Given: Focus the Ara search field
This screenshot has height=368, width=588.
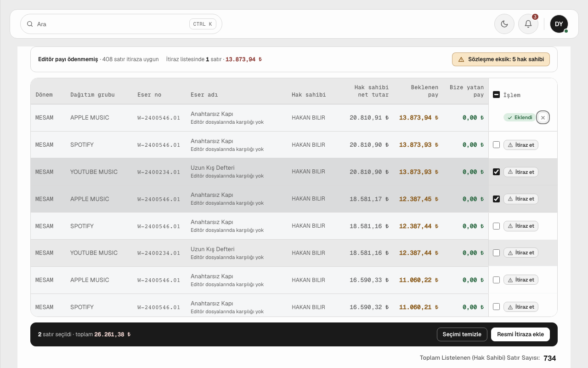Looking at the screenshot, I should click(121, 24).
